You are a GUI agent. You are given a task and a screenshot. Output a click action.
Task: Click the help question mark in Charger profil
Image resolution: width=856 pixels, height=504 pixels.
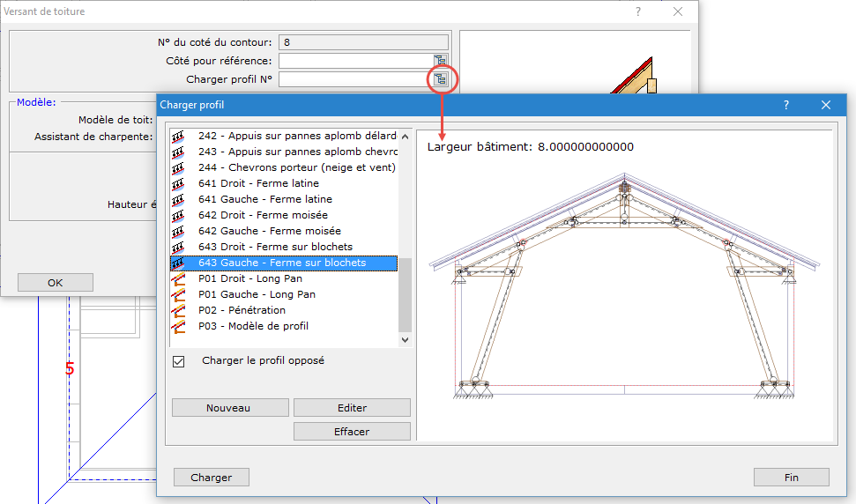(x=785, y=105)
